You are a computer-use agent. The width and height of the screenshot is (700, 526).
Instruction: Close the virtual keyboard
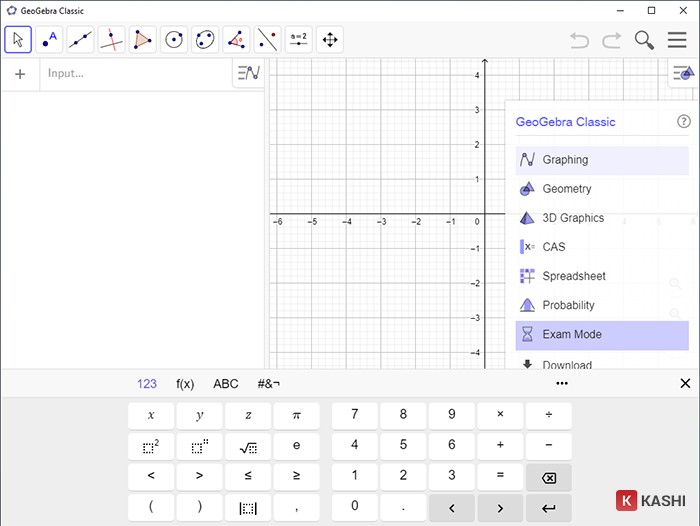(x=685, y=384)
